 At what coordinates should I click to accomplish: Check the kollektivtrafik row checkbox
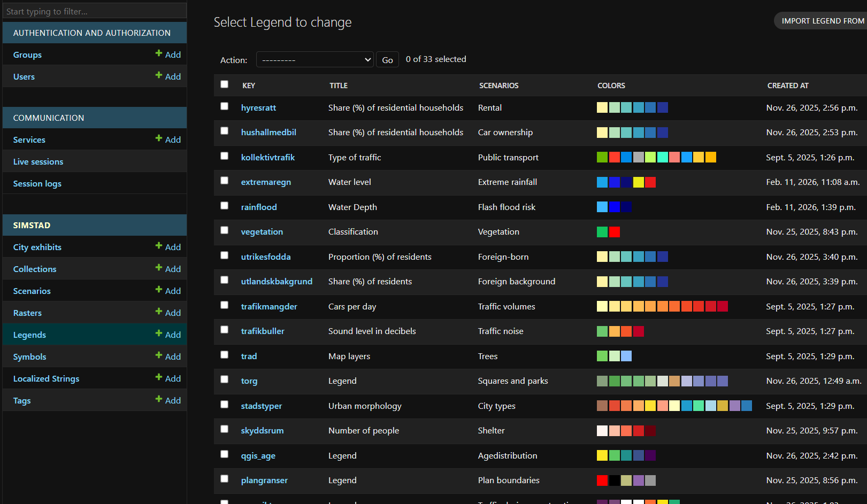224,156
